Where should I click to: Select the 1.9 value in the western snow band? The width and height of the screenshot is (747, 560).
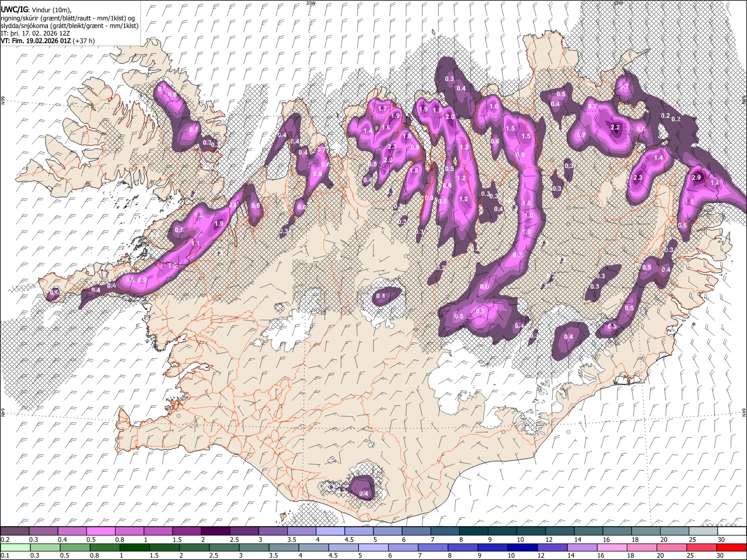[219, 223]
